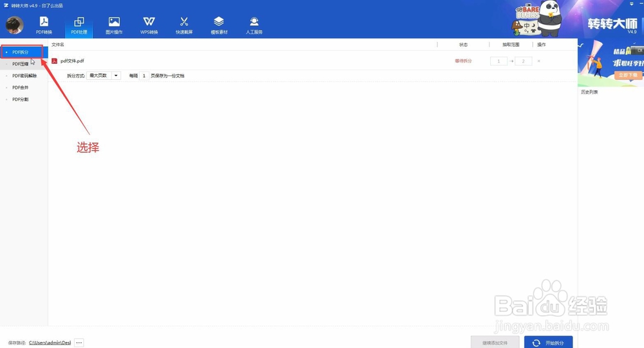The width and height of the screenshot is (644, 348).
Task: Click the 状态 column header
Action: pos(463,44)
